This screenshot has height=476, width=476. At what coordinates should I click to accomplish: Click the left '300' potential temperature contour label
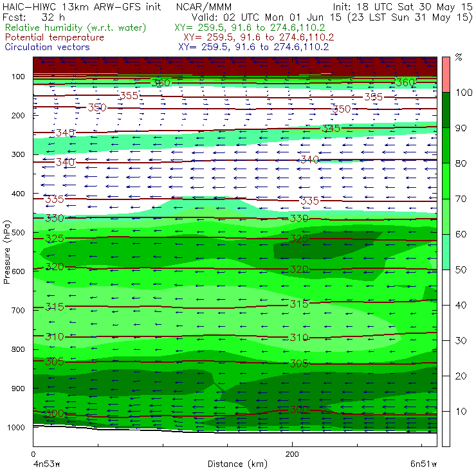click(x=55, y=413)
